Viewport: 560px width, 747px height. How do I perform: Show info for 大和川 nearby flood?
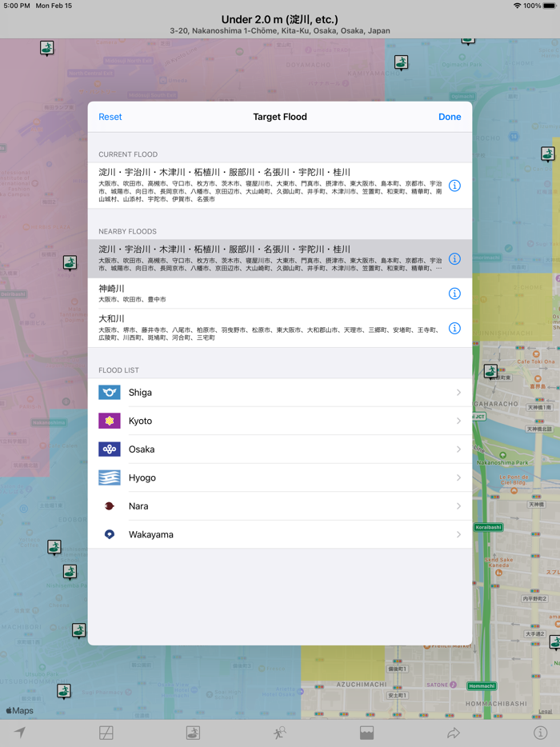[x=454, y=328]
